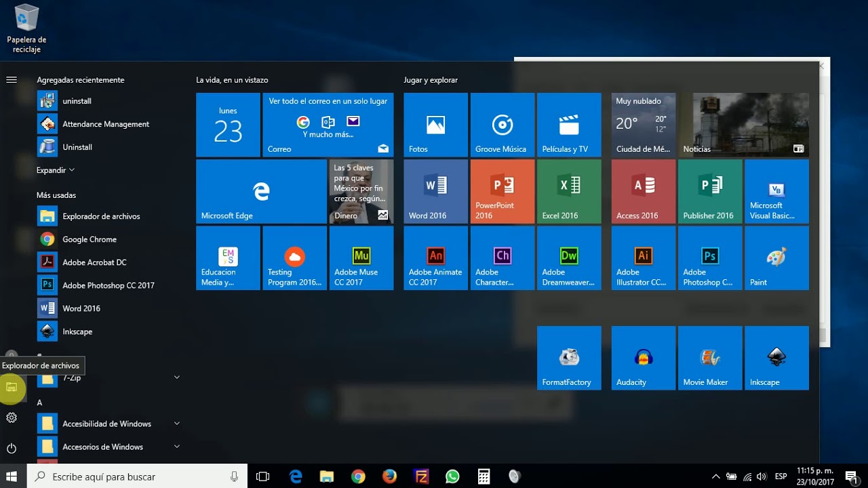Screen dimensions: 868x488
Task: Expand the 7-Zip folder
Action: coord(176,377)
